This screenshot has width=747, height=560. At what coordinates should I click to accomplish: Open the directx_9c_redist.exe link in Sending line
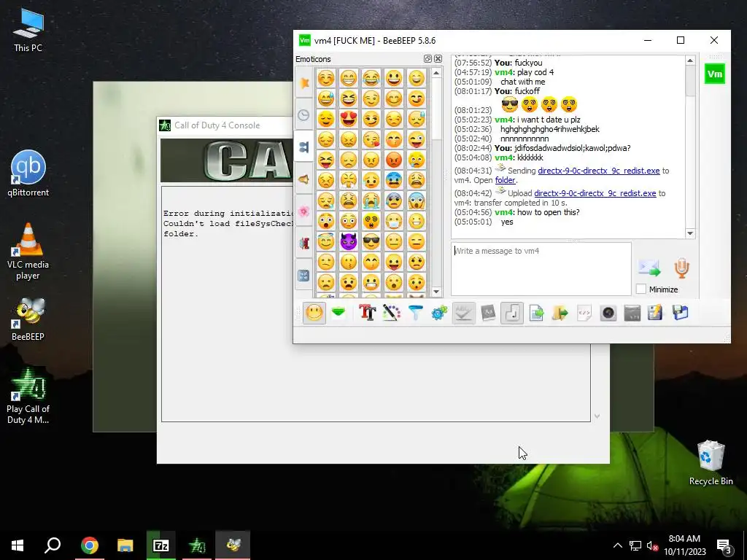click(599, 171)
